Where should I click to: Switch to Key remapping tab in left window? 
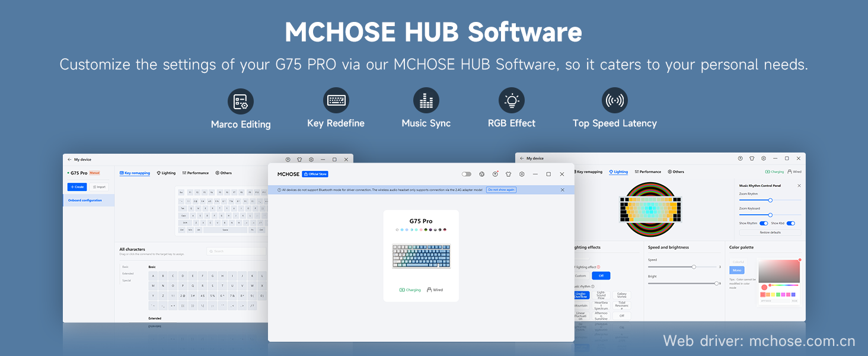click(135, 173)
